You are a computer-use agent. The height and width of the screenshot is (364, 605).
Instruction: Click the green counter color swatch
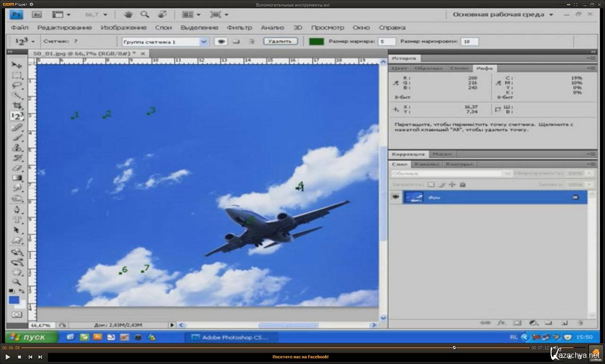tap(316, 42)
